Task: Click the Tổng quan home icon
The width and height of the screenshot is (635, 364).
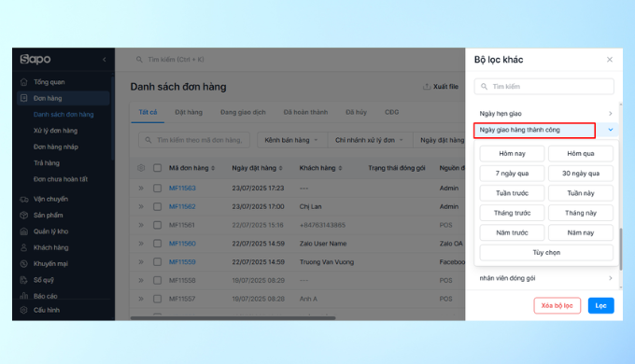Action: point(24,82)
